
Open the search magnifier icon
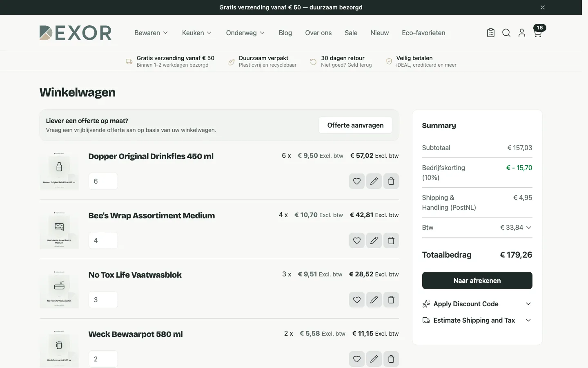tap(506, 33)
